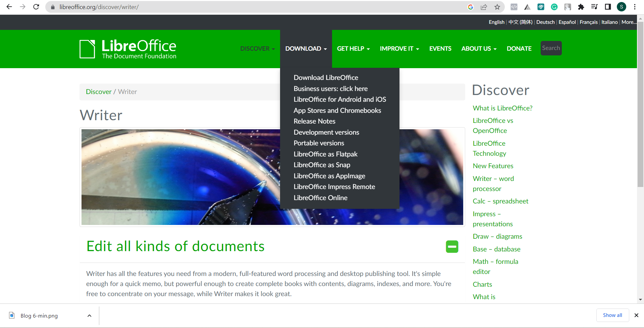
Task: Expand options arrow for Blog 6-min.png download
Action: pos(89,316)
